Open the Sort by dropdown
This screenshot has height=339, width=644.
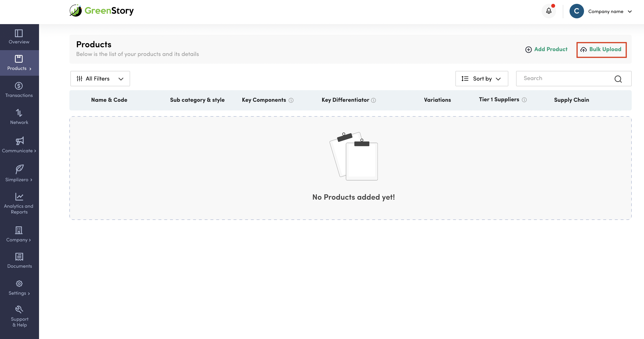pyautogui.click(x=481, y=79)
